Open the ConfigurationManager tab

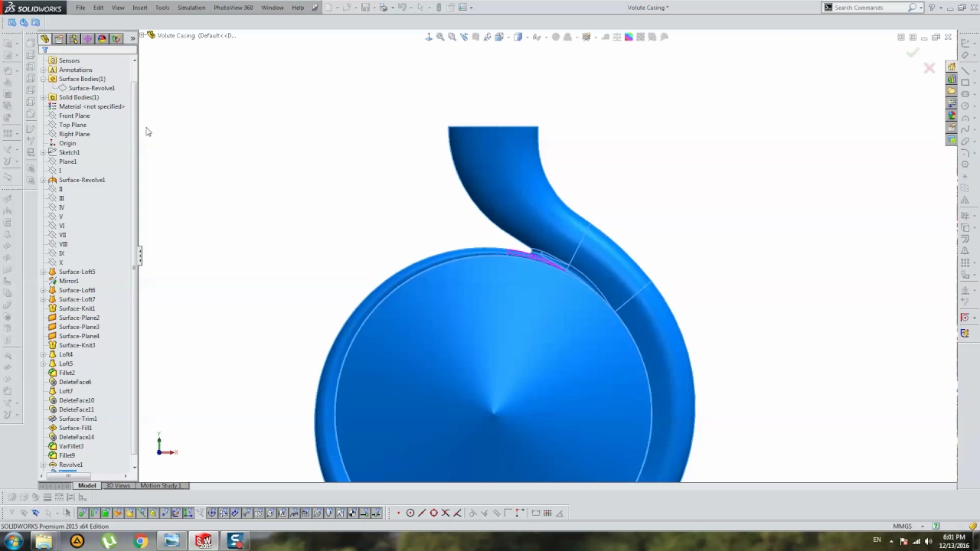(x=73, y=38)
